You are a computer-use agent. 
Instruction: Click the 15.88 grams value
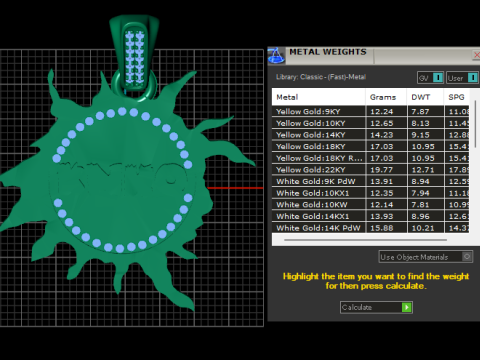point(382,228)
